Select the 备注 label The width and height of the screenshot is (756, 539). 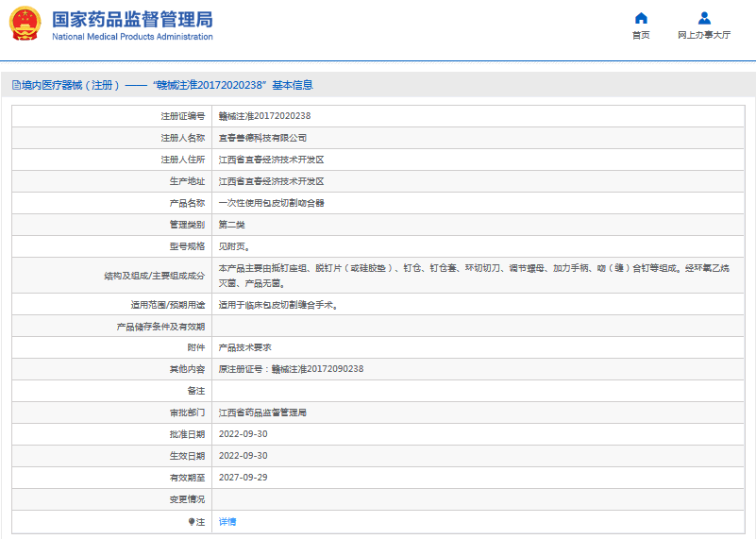coord(195,391)
